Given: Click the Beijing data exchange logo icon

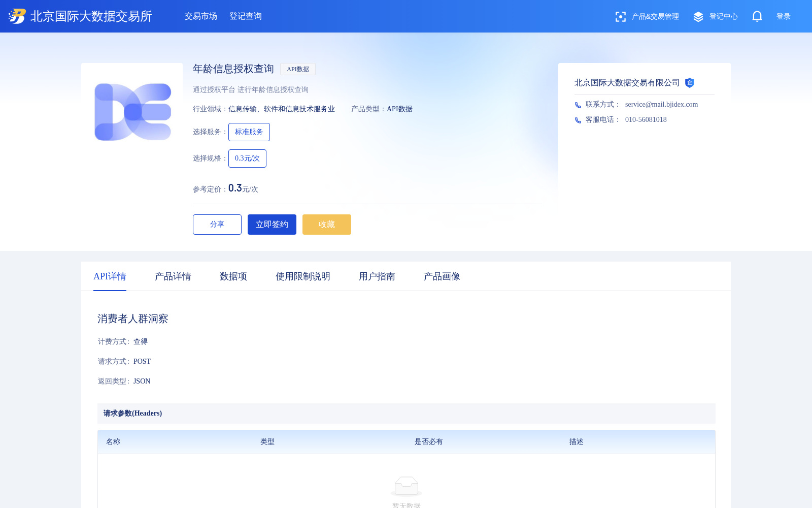Looking at the screenshot, I should tap(17, 16).
